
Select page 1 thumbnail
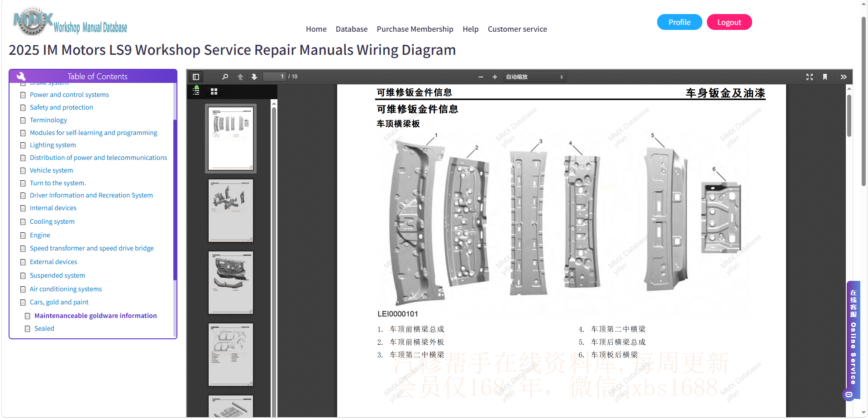(231, 139)
